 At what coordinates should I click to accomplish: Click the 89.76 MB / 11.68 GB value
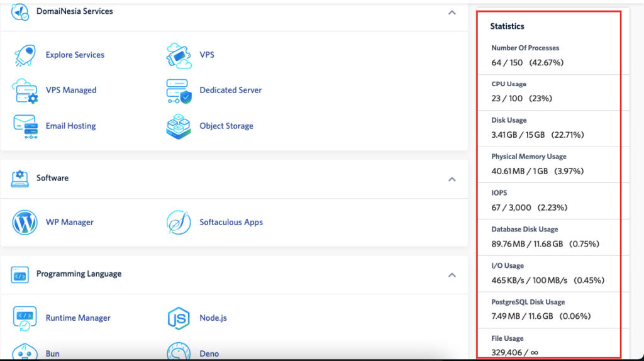tap(527, 244)
